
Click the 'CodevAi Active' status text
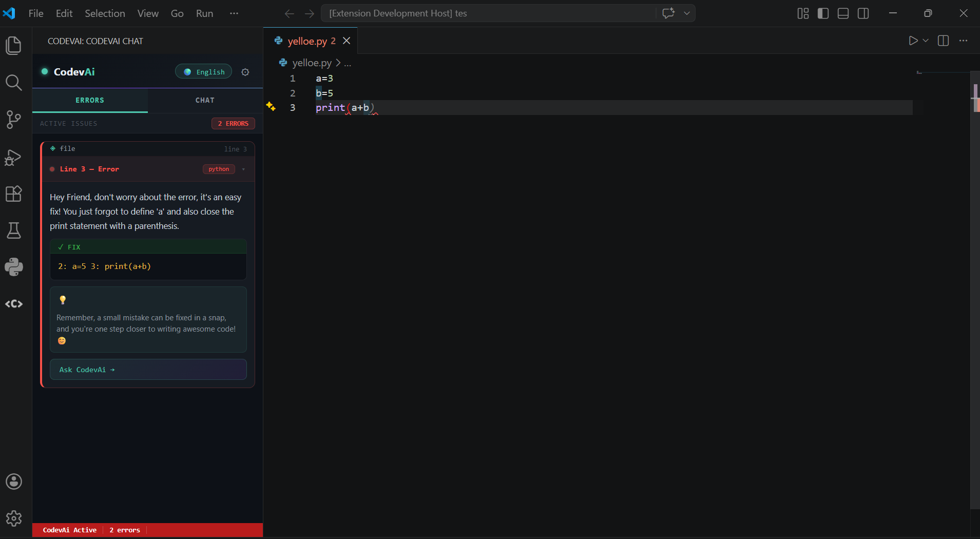click(x=69, y=530)
